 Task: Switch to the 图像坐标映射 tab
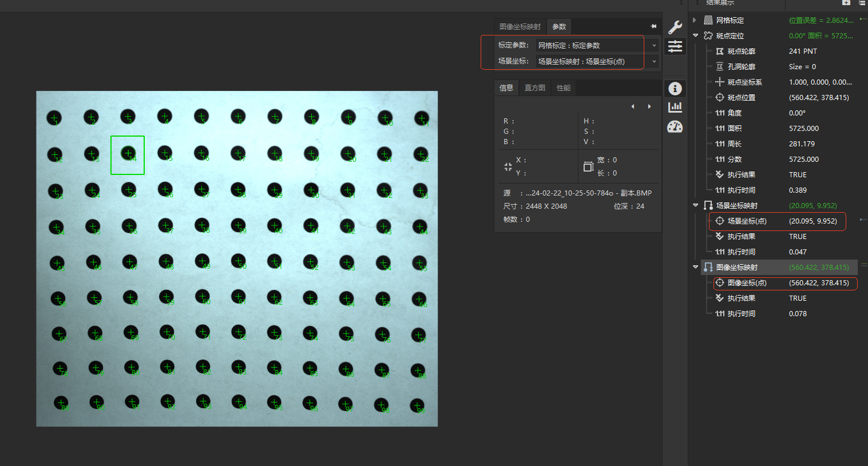pos(520,26)
